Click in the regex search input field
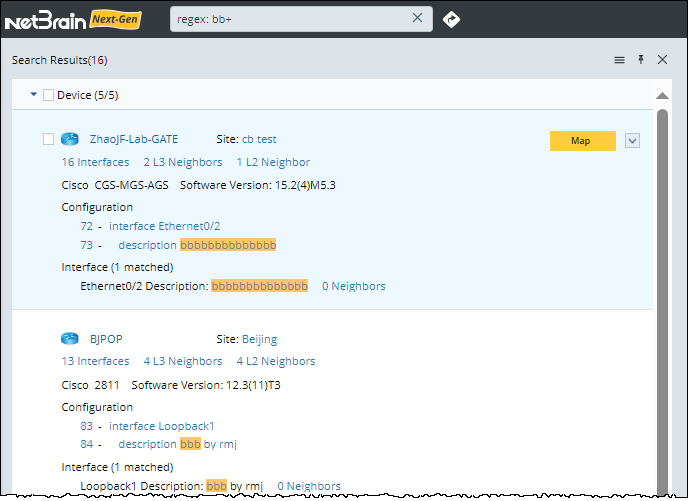 [290, 18]
